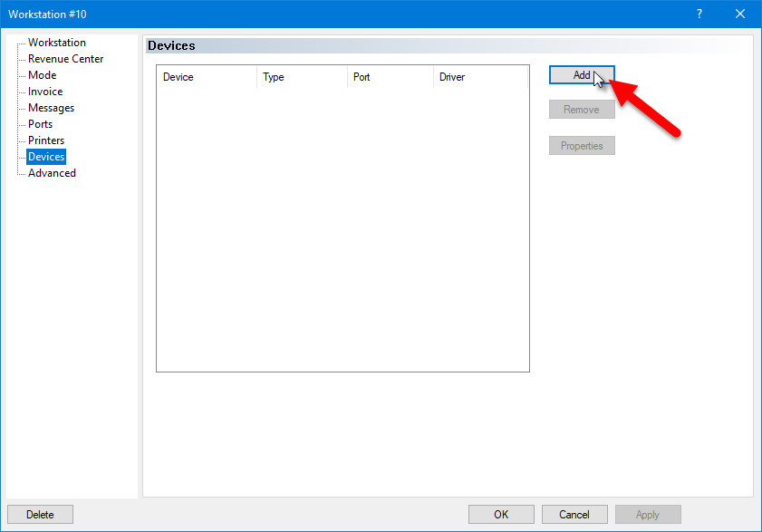Click the highlighted Devices tree item
The image size is (762, 532).
tap(46, 157)
